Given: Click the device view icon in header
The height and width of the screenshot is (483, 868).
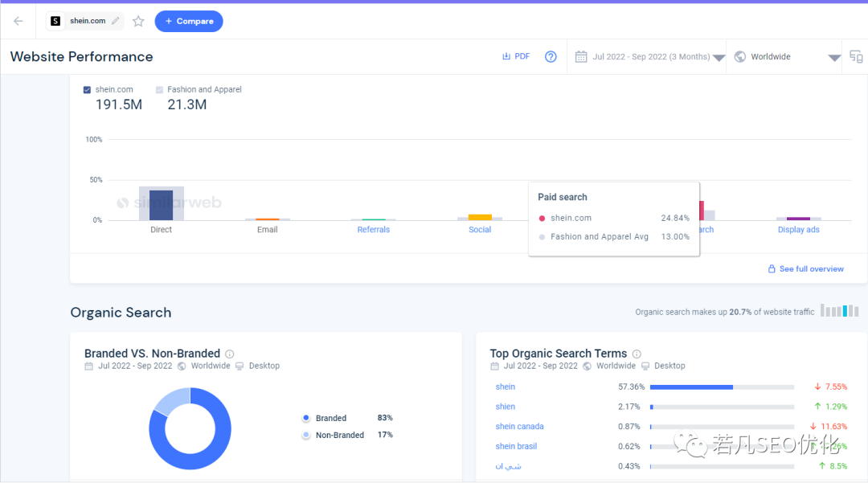Looking at the screenshot, I should (856, 57).
